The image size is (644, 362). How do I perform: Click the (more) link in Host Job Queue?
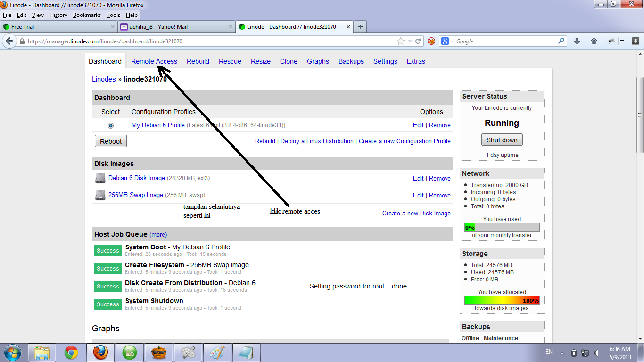(158, 234)
